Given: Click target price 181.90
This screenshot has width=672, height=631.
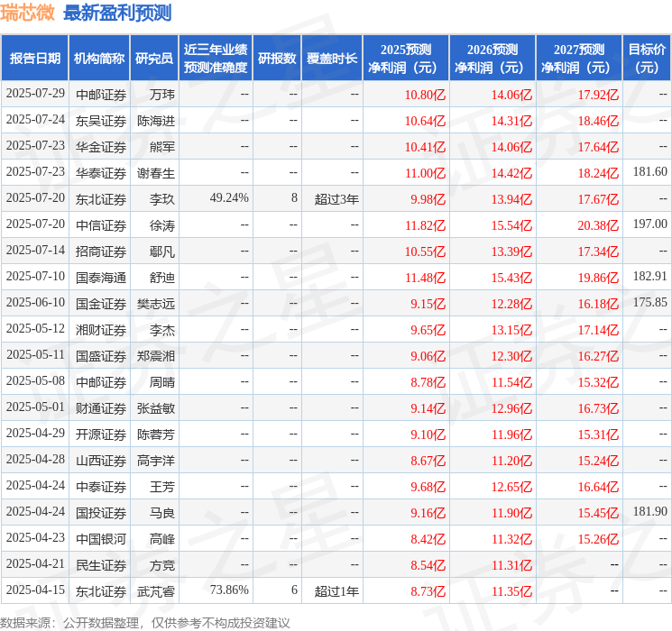Looking at the screenshot, I should click(650, 511).
